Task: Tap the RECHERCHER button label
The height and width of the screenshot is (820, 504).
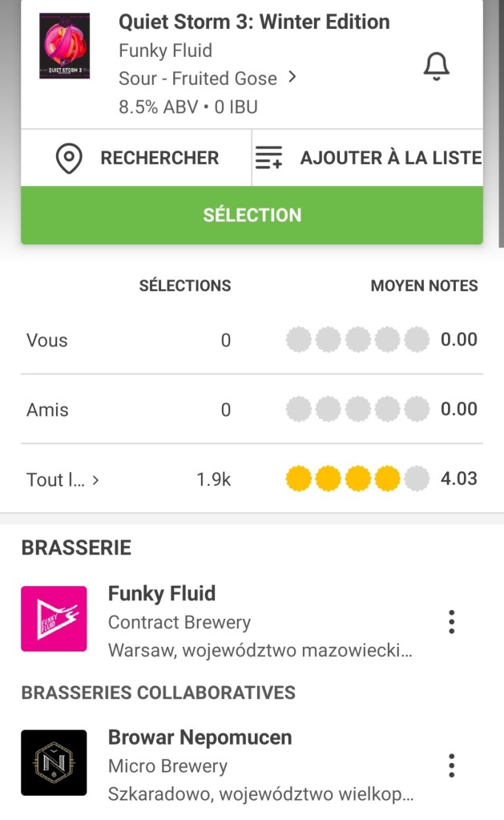Action: pos(159,158)
